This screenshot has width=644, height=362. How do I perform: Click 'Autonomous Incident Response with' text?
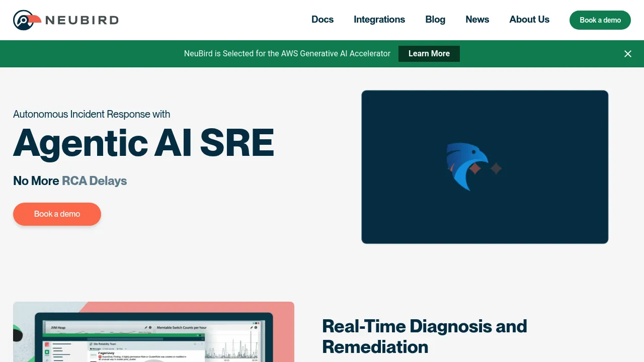coord(92,114)
